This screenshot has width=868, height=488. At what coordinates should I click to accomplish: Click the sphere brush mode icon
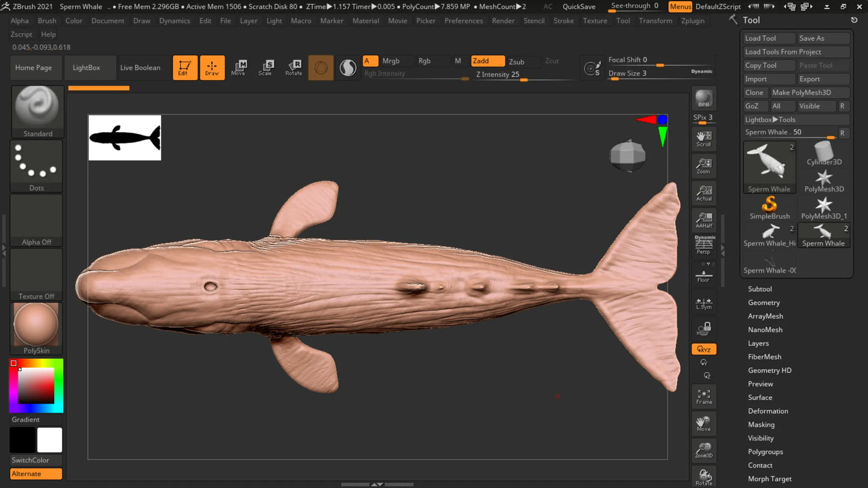click(x=321, y=68)
